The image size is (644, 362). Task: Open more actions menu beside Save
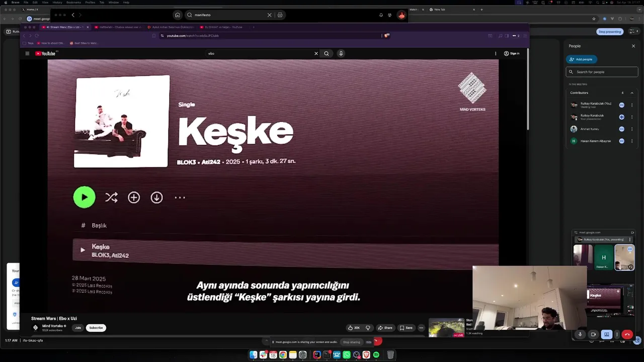tap(421, 328)
